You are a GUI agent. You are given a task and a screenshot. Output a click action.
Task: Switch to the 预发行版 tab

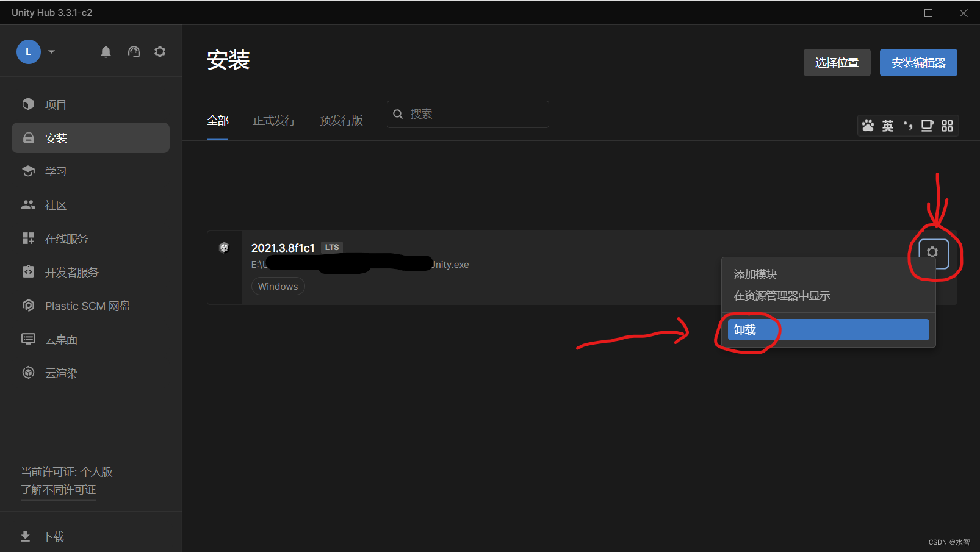tap(341, 121)
